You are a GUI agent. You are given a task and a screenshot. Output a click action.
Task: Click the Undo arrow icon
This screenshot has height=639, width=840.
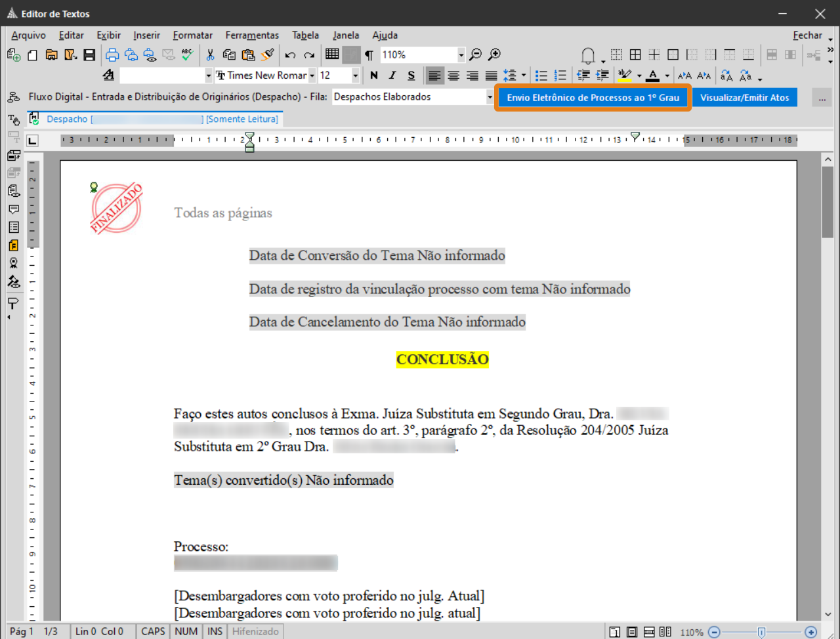290,55
